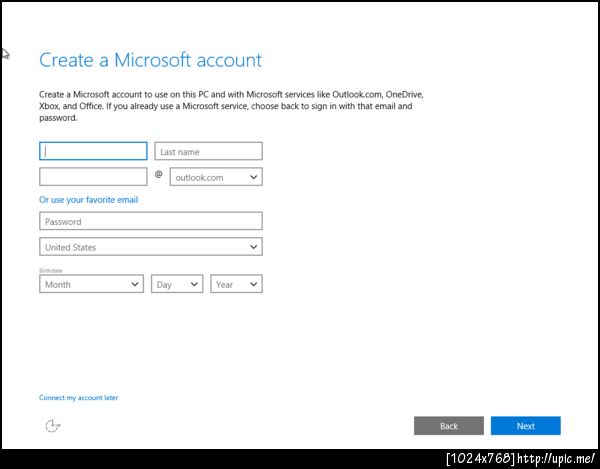This screenshot has height=469, width=600.
Task: Expand the Month birthdate dropdown
Action: (x=92, y=284)
